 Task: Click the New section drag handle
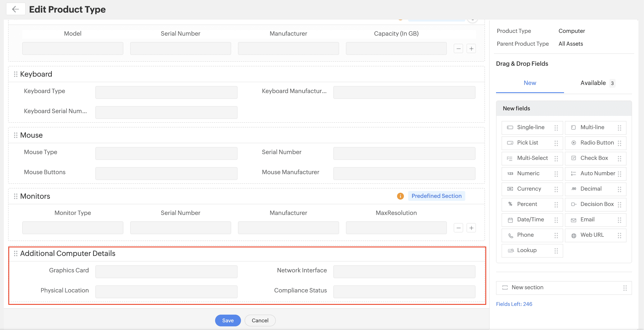pos(625,288)
